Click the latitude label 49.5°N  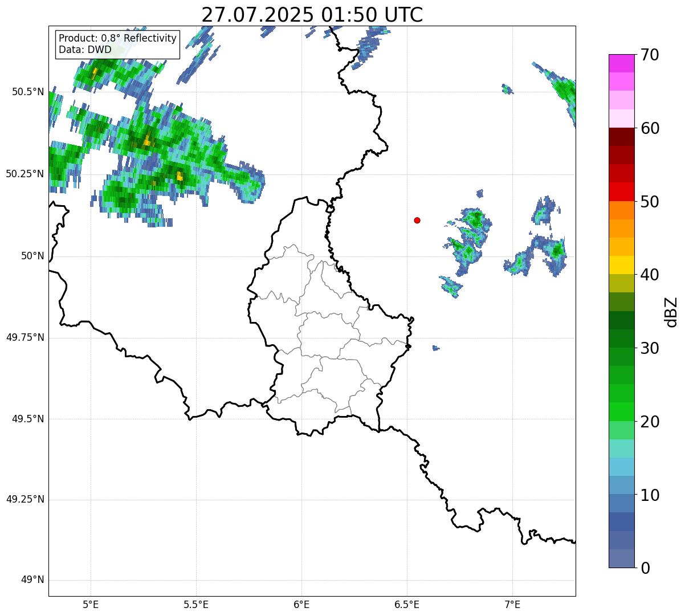tap(28, 419)
